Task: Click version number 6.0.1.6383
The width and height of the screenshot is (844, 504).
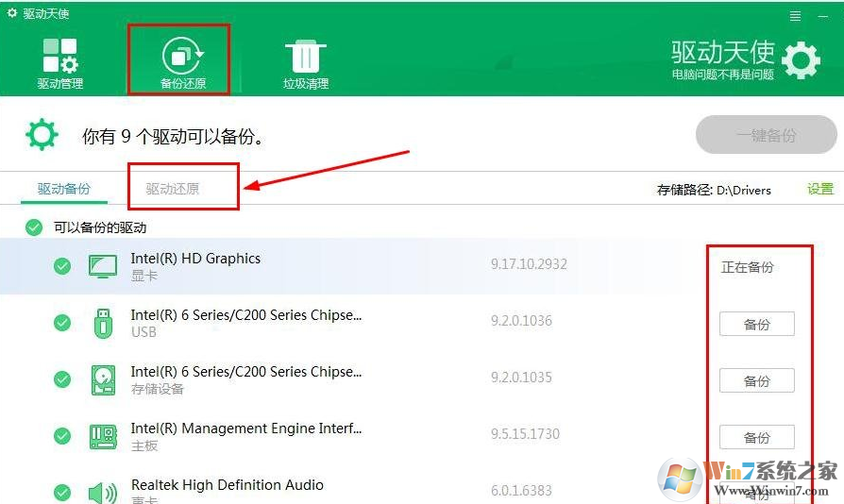Action: click(x=521, y=491)
